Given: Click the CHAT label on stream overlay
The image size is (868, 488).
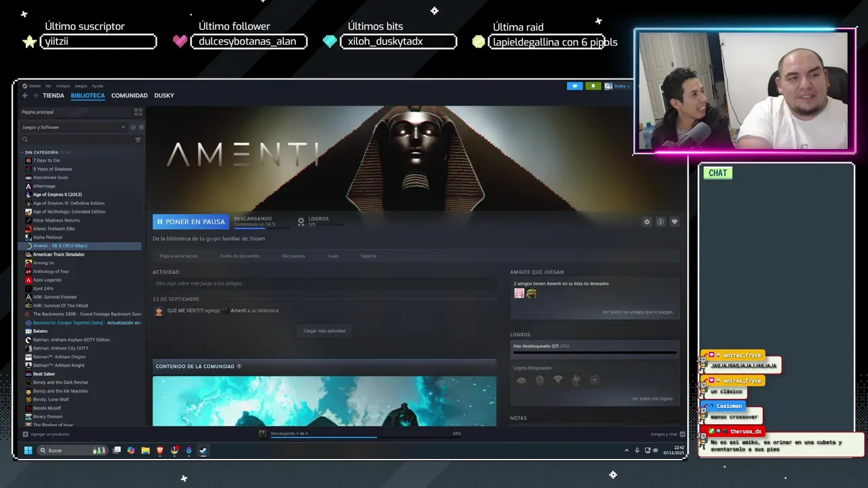Looking at the screenshot, I should 717,173.
